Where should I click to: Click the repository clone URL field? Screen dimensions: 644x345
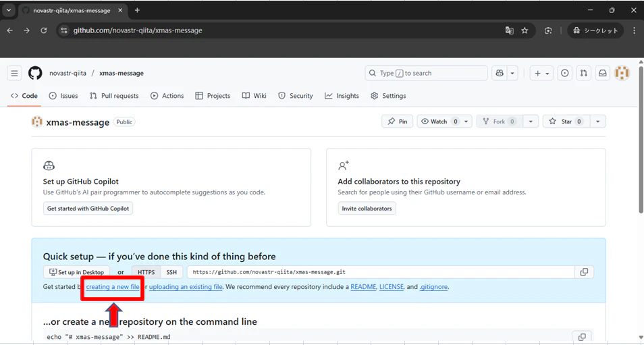click(x=381, y=272)
